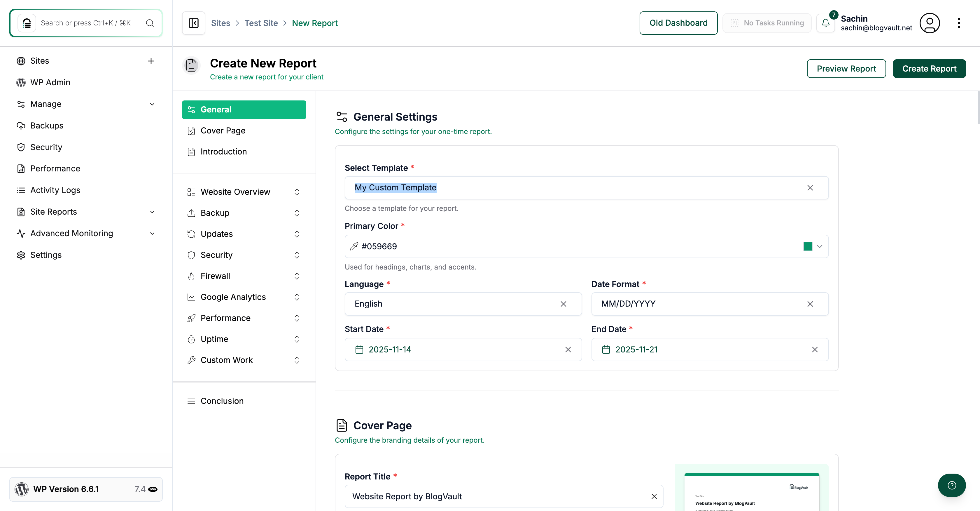Click the notifications bell icon
The width and height of the screenshot is (980, 511).
(x=825, y=23)
